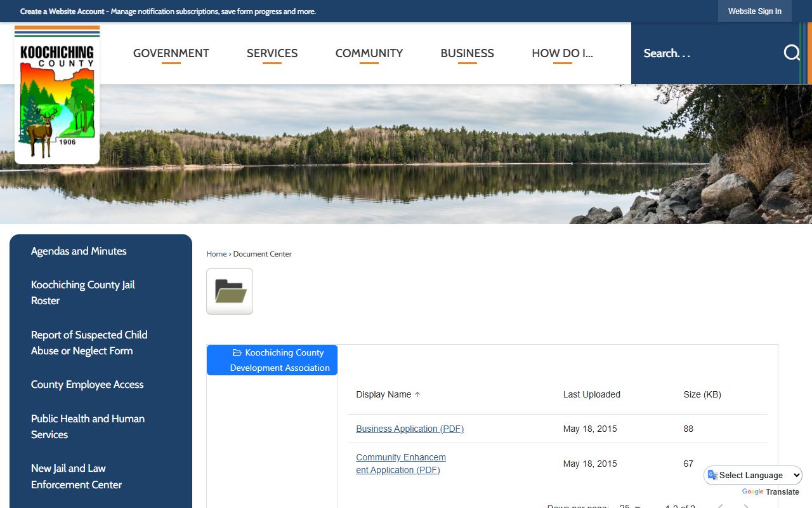The image size is (812, 508).
Task: Click the Koochiching County logo
Action: point(57,94)
